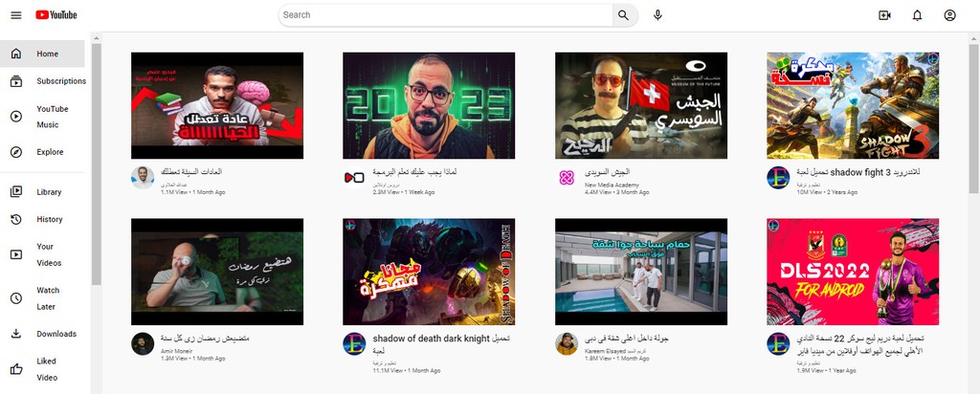Select Home in the sidebar
Viewport: 980px width, 394px height.
[x=42, y=54]
